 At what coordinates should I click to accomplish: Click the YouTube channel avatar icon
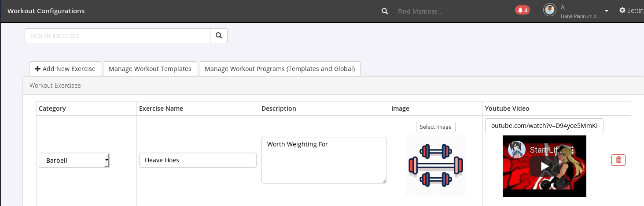(x=517, y=150)
